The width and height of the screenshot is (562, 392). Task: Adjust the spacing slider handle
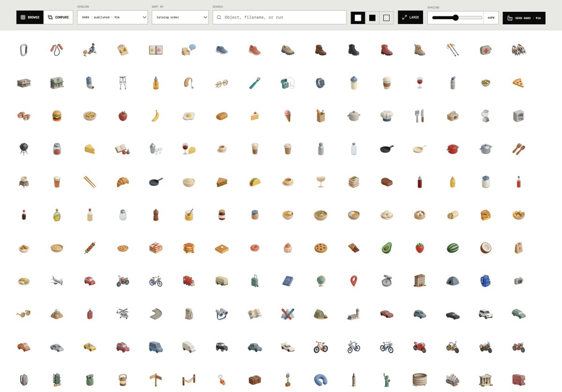click(x=455, y=17)
